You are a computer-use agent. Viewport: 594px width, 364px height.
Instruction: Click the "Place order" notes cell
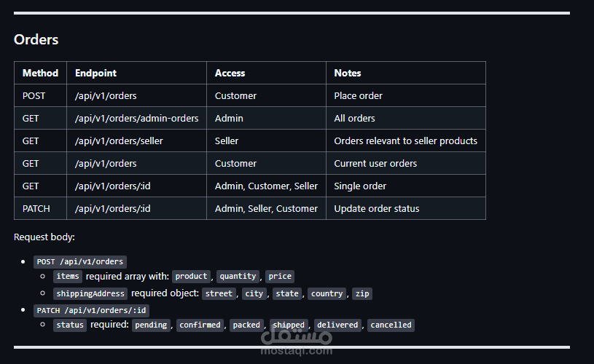pyautogui.click(x=358, y=95)
